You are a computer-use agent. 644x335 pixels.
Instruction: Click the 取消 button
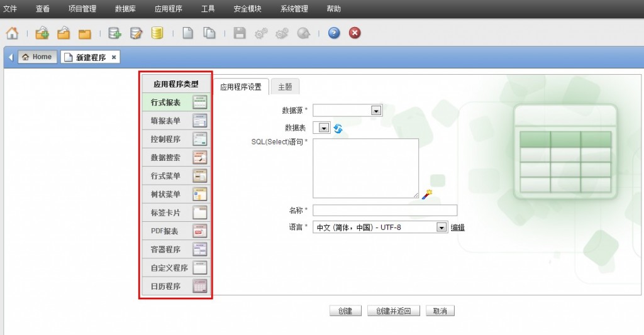pos(440,310)
